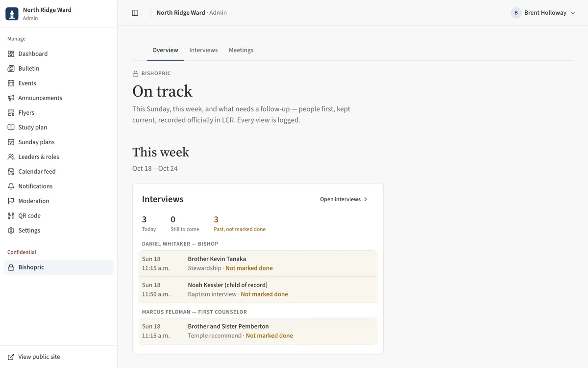Click the Leaders & roles people icon
The image size is (588, 368).
click(11, 157)
